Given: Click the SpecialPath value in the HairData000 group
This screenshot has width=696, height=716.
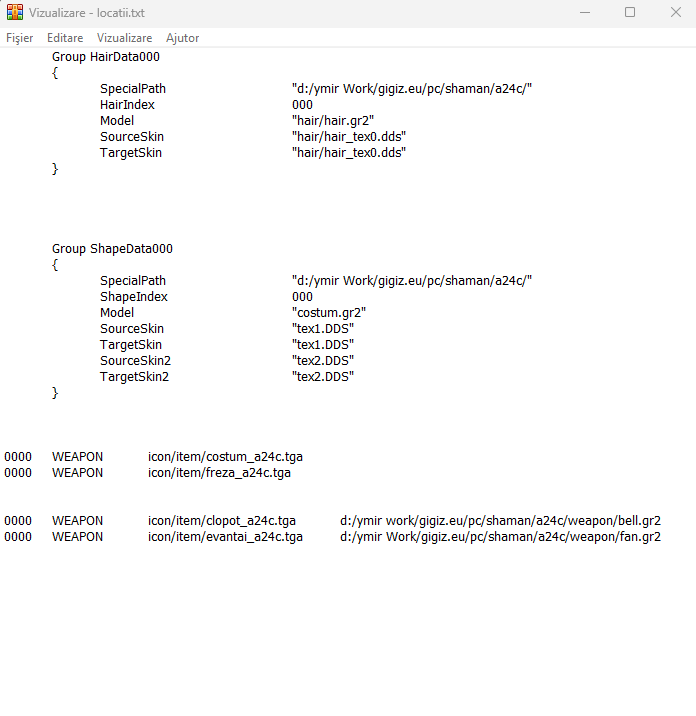Looking at the screenshot, I should coord(412,89).
